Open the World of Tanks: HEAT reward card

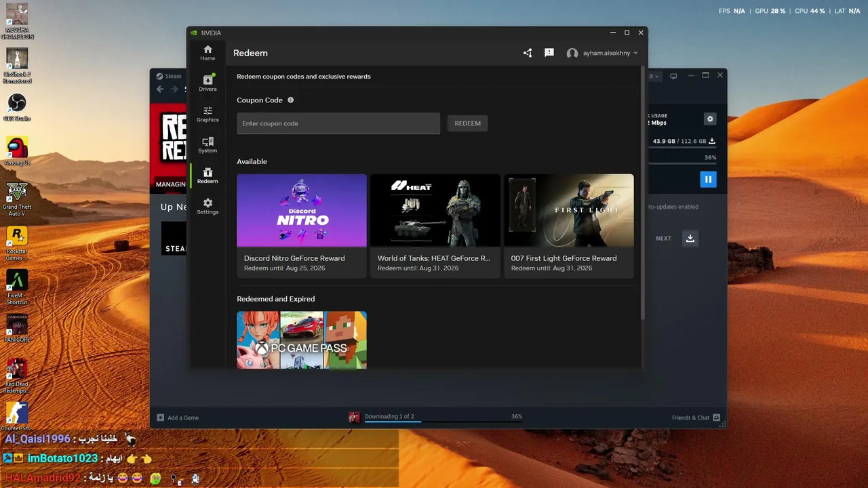[435, 226]
